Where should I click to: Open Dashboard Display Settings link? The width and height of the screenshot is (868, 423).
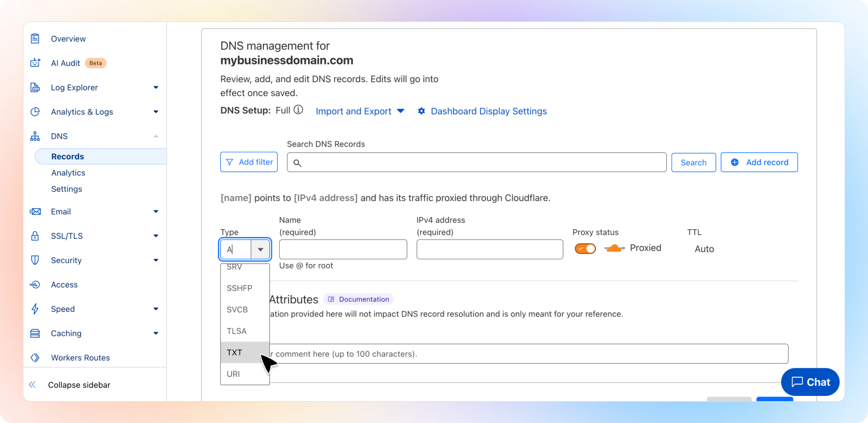(489, 111)
